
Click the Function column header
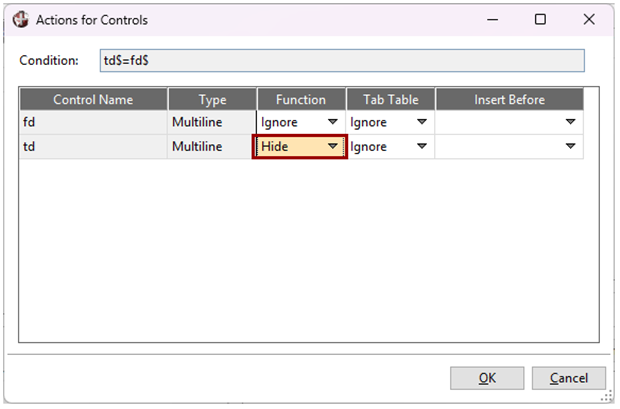click(x=301, y=99)
